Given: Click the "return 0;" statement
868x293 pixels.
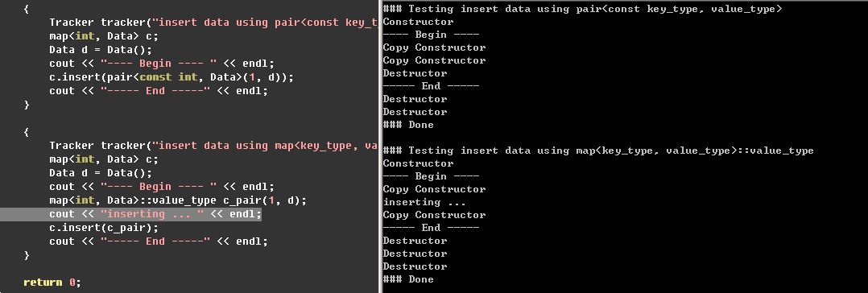Looking at the screenshot, I should click(52, 283).
